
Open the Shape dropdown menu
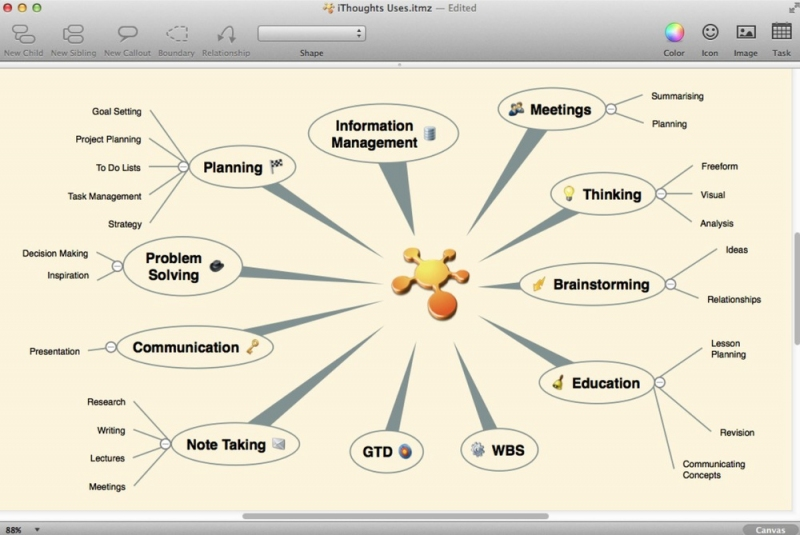click(311, 34)
